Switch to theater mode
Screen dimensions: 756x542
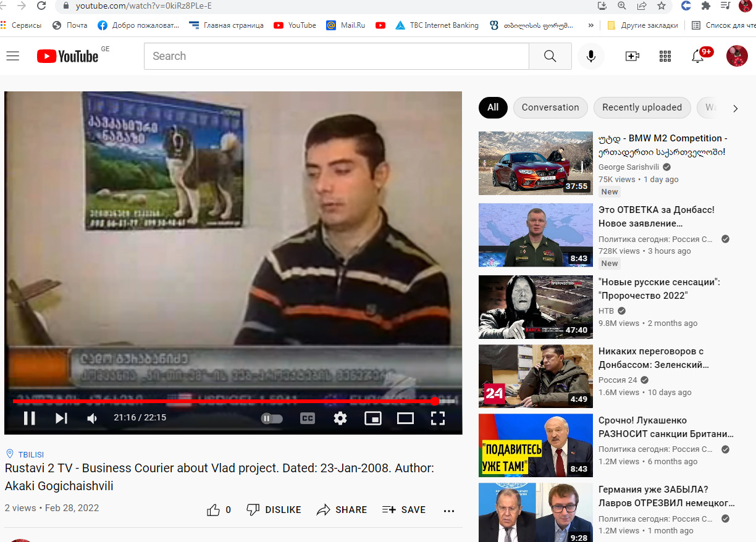coord(405,418)
